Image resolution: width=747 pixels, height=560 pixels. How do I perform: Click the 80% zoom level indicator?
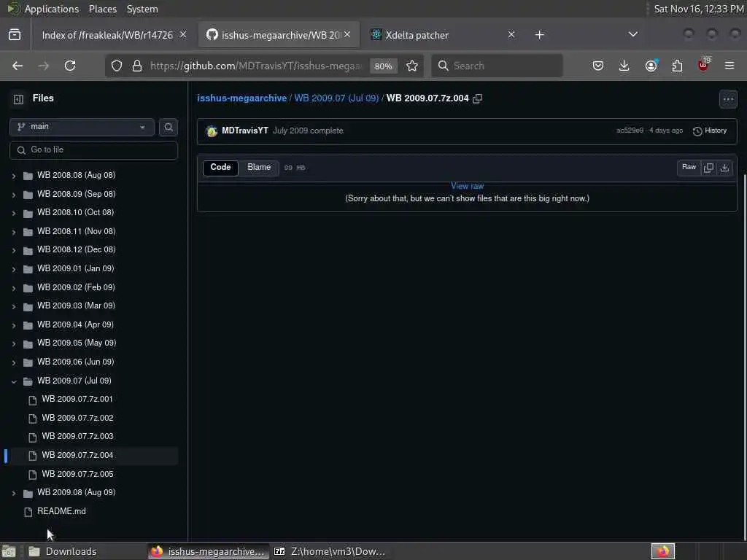click(383, 66)
